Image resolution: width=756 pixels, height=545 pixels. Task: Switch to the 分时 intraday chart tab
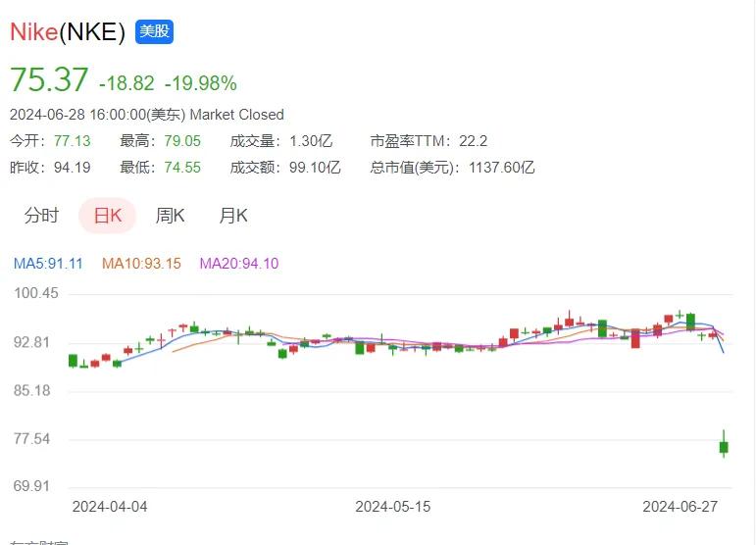(41, 216)
